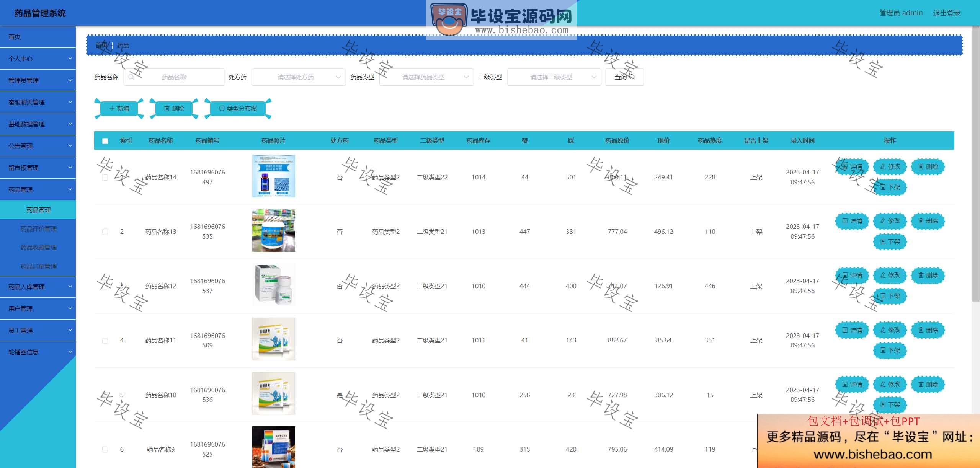Screen dimensions: 980x468
Task: Check the row for 药品名称11
Action: [105, 341]
